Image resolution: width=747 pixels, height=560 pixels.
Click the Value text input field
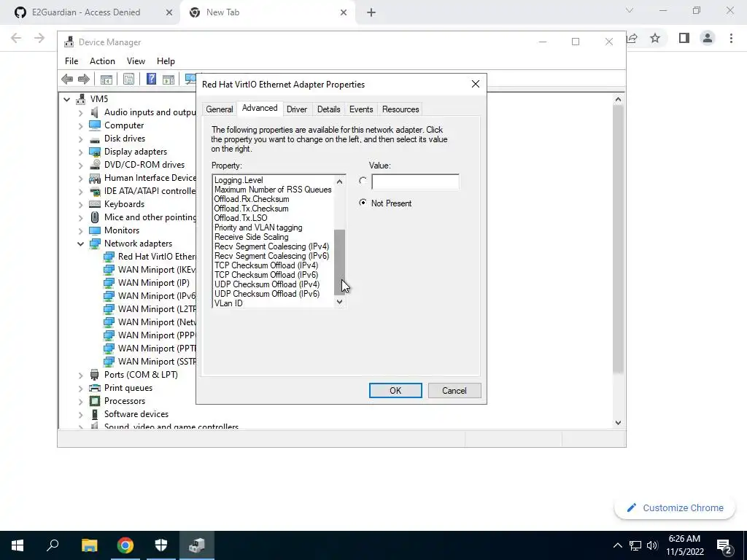tap(415, 182)
